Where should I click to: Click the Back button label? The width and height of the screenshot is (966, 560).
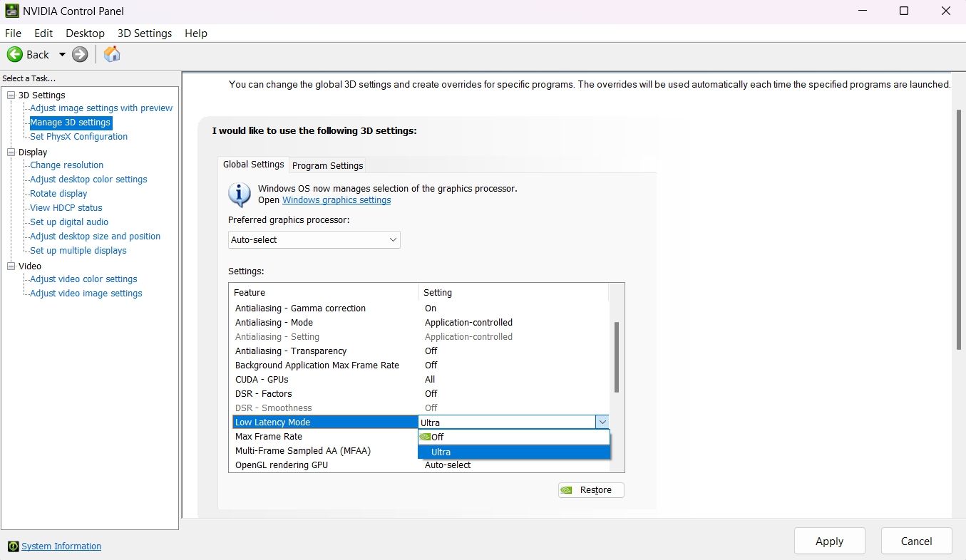pos(38,55)
